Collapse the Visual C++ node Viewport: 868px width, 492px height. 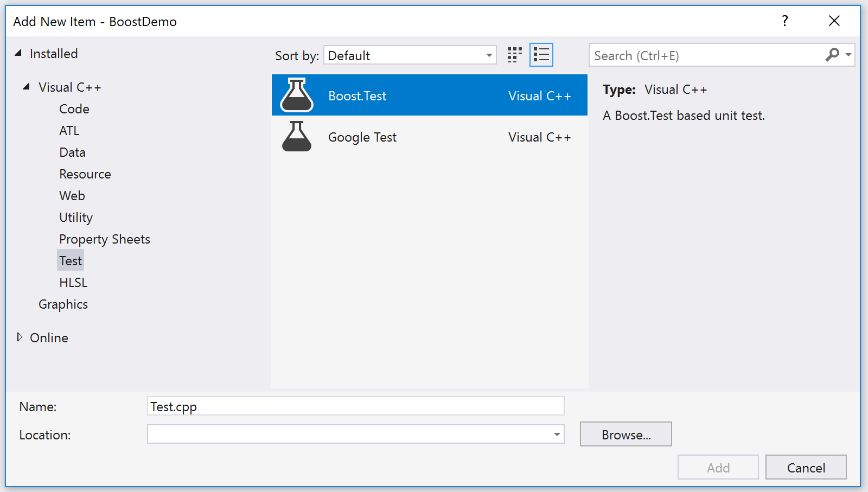point(25,86)
